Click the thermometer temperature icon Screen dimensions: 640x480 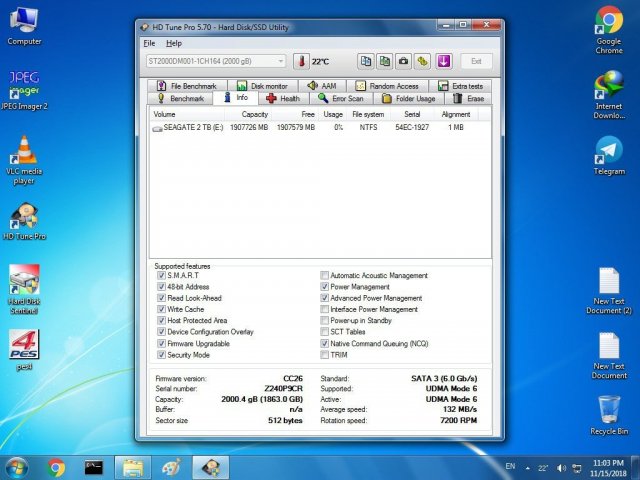click(x=301, y=61)
